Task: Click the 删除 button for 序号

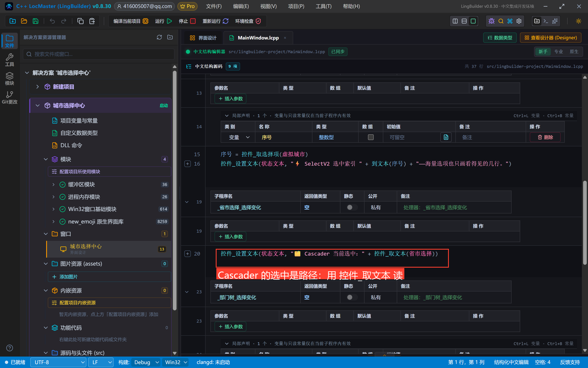Action: tap(545, 137)
